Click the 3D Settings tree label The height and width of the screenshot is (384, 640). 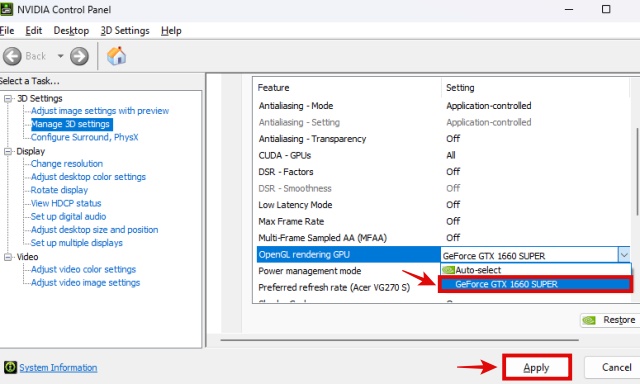(x=40, y=98)
